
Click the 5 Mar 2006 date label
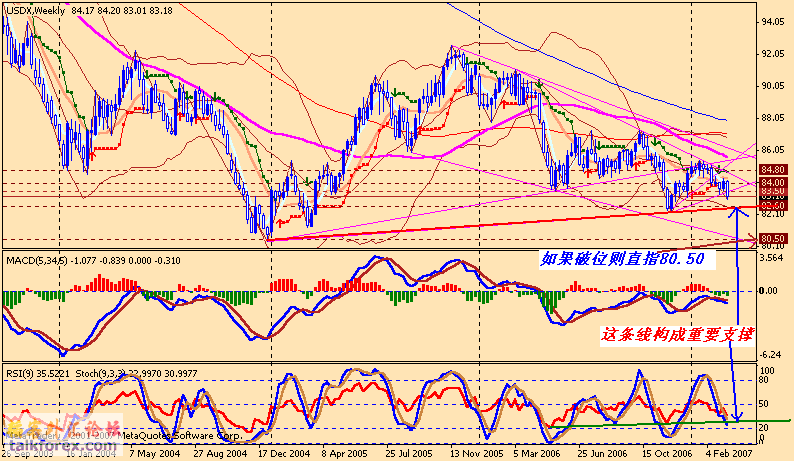pyautogui.click(x=537, y=453)
